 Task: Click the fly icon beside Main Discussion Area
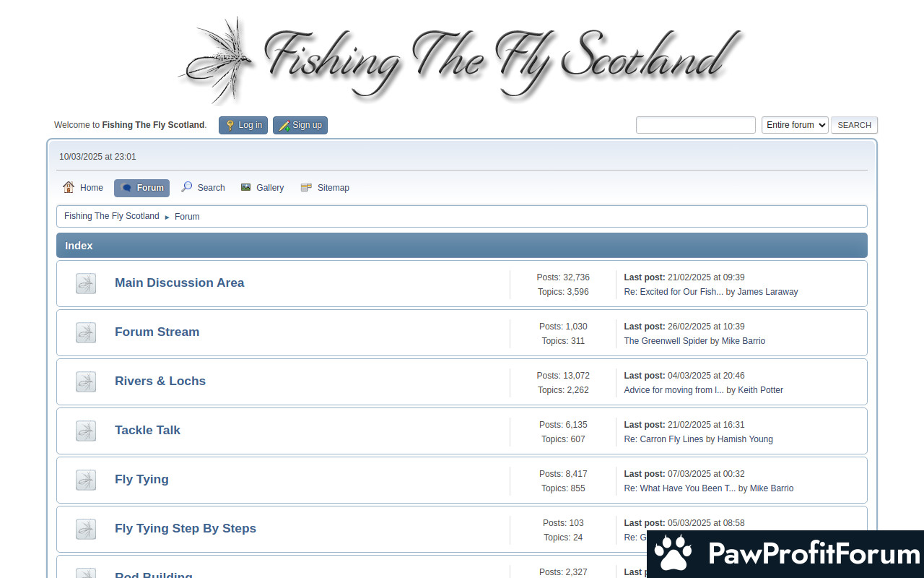[86, 283]
